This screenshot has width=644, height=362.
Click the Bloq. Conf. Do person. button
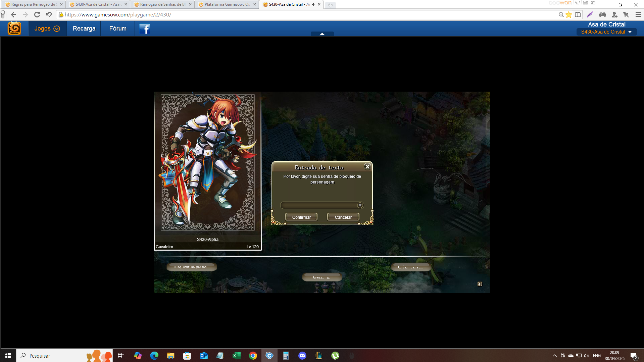[x=191, y=267]
